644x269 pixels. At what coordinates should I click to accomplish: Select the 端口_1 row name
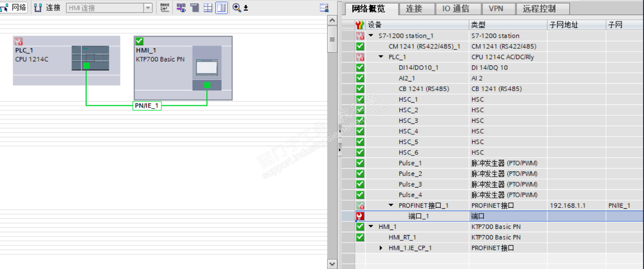point(419,216)
